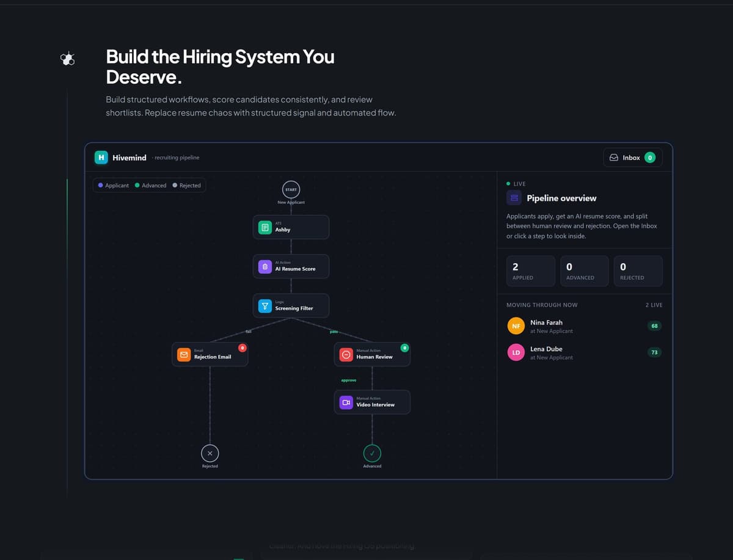Viewport: 733px width, 560px height.
Task: Select the Advanced end node checkmark
Action: (372, 453)
